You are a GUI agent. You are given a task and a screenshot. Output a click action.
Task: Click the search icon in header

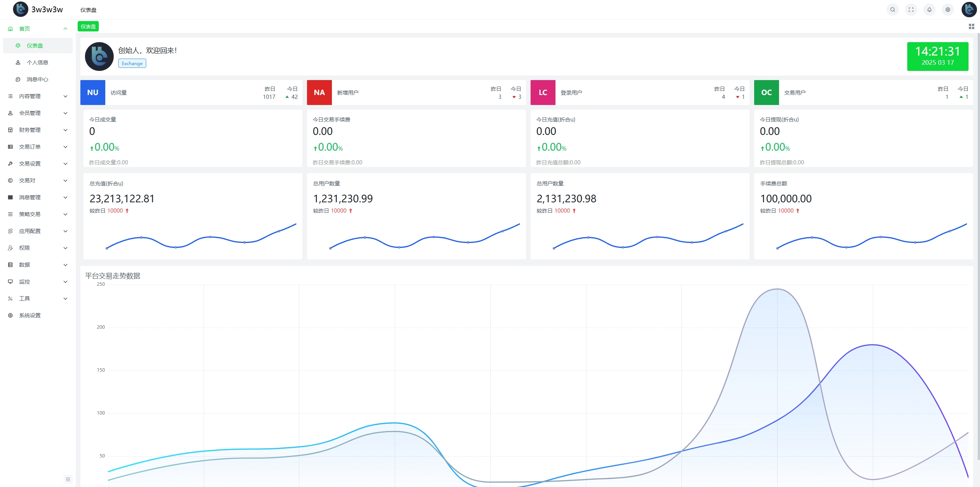(x=892, y=10)
